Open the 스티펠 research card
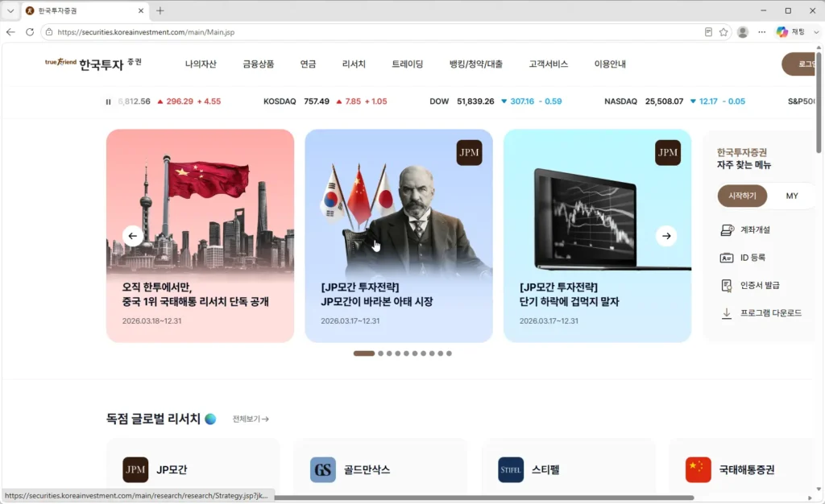This screenshot has width=825, height=504. [568, 467]
